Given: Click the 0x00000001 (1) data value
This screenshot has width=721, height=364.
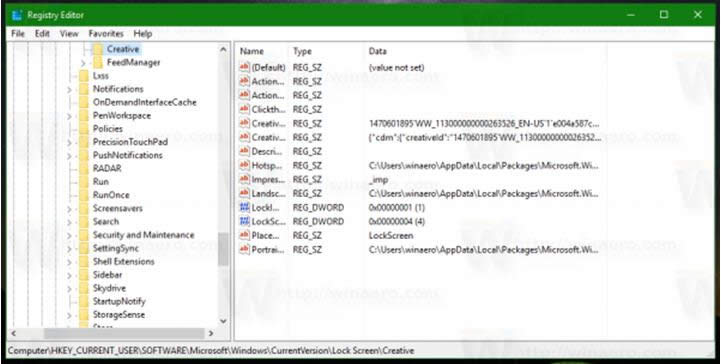Looking at the screenshot, I should [x=397, y=208].
